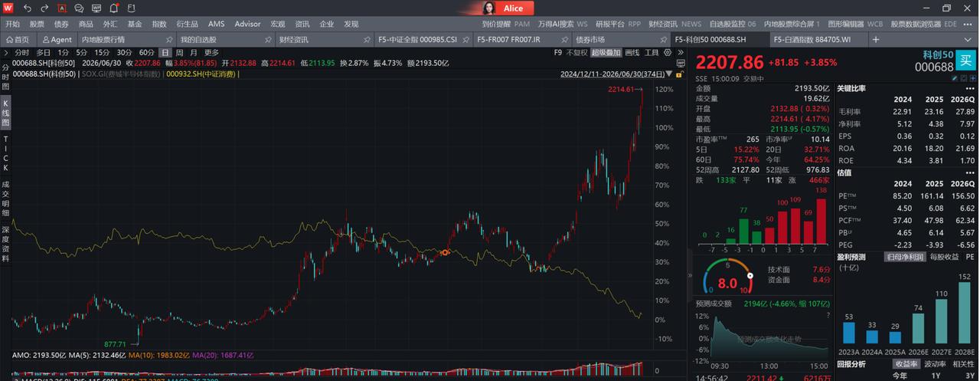Click the lock icon beside the date range
Image resolution: width=980 pixels, height=381 pixels.
[678, 74]
